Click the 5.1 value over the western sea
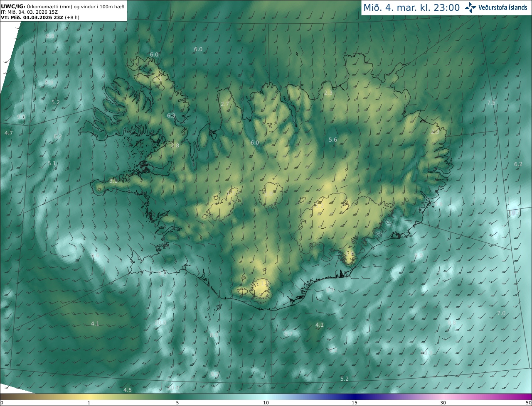The height and width of the screenshot is (406, 532). pyautogui.click(x=52, y=163)
